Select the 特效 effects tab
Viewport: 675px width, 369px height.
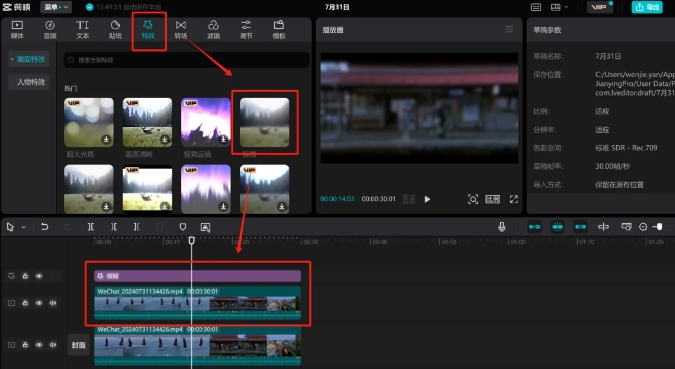coord(148,30)
